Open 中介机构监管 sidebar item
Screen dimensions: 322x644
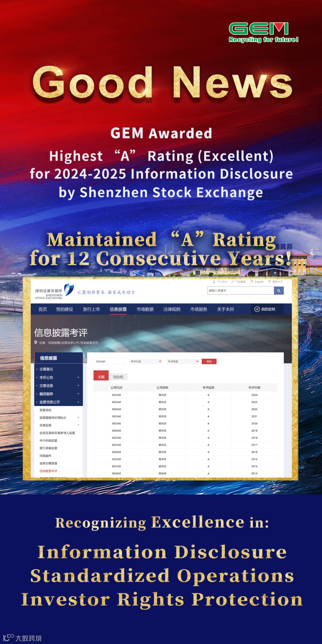[x=48, y=441]
